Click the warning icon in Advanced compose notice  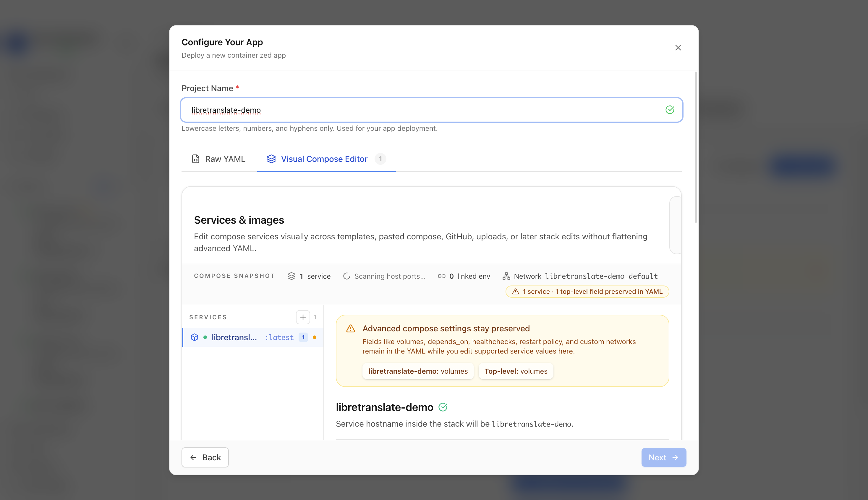350,329
